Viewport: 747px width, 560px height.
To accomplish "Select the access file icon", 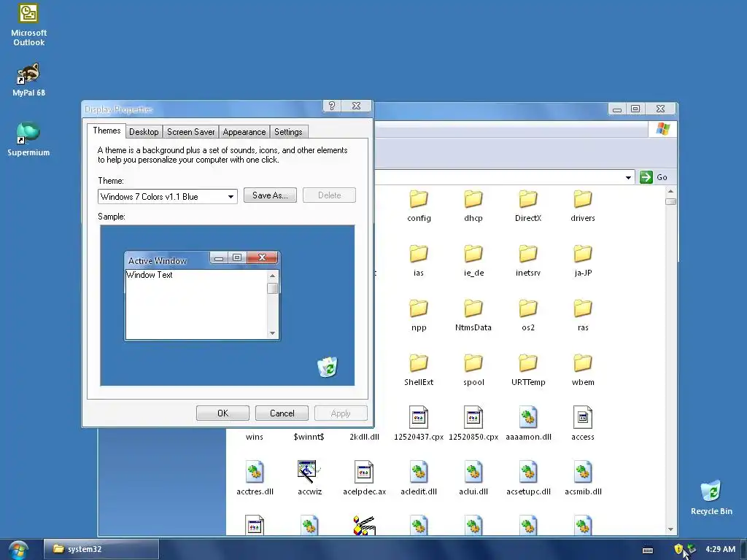I will pos(583,418).
